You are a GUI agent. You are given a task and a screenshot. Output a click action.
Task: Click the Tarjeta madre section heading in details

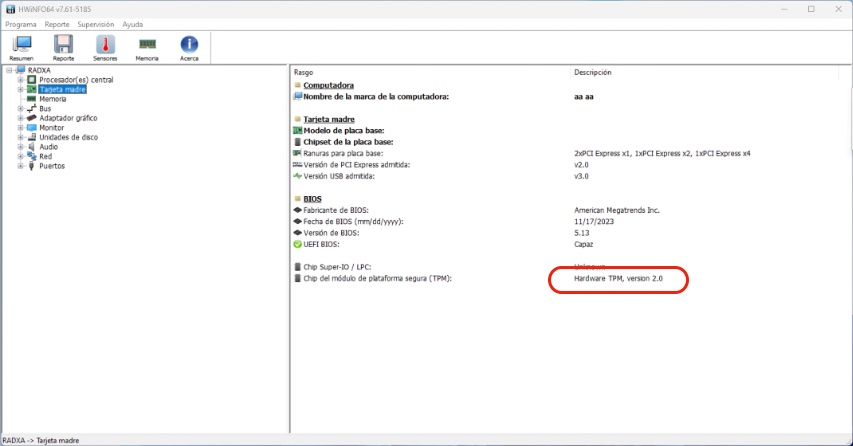click(329, 119)
